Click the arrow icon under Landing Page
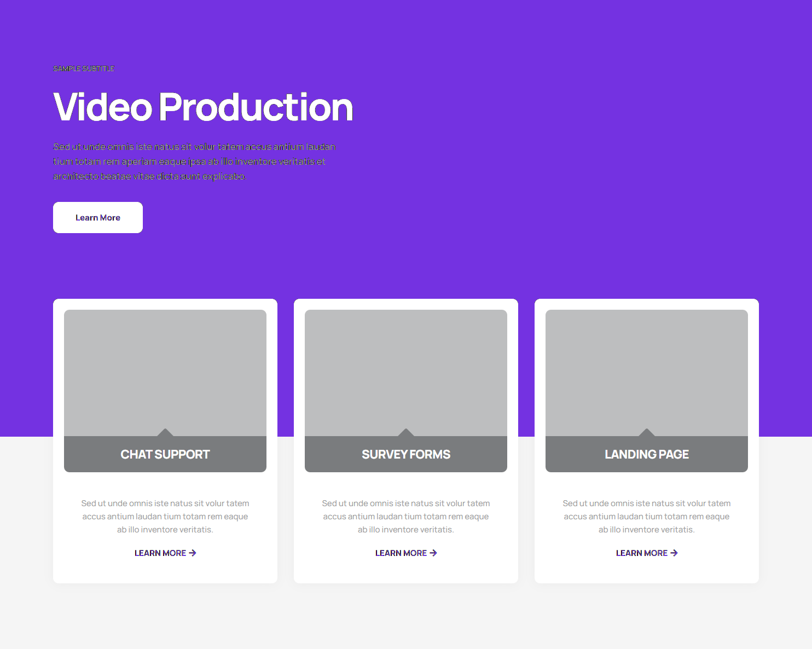Screen dimensions: 812x649 [674, 553]
